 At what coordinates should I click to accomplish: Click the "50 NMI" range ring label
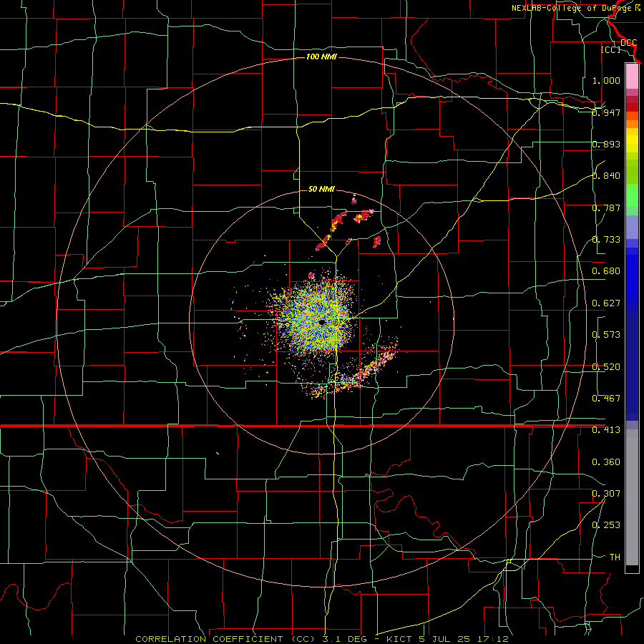tap(321, 190)
